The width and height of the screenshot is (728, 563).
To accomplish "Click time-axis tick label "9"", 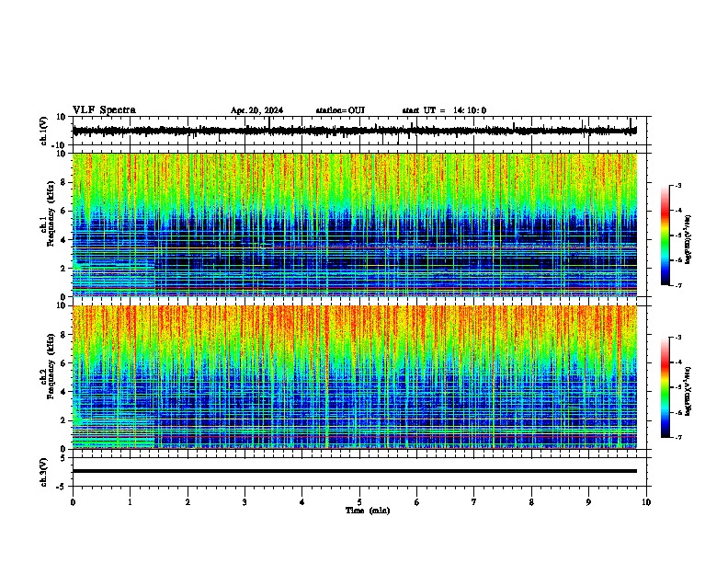I will click(x=588, y=502).
